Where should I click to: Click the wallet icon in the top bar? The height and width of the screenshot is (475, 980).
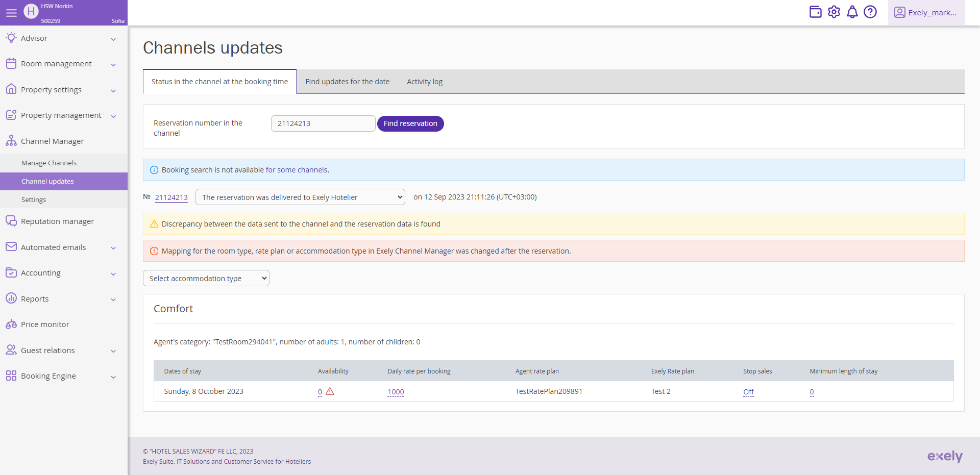816,12
